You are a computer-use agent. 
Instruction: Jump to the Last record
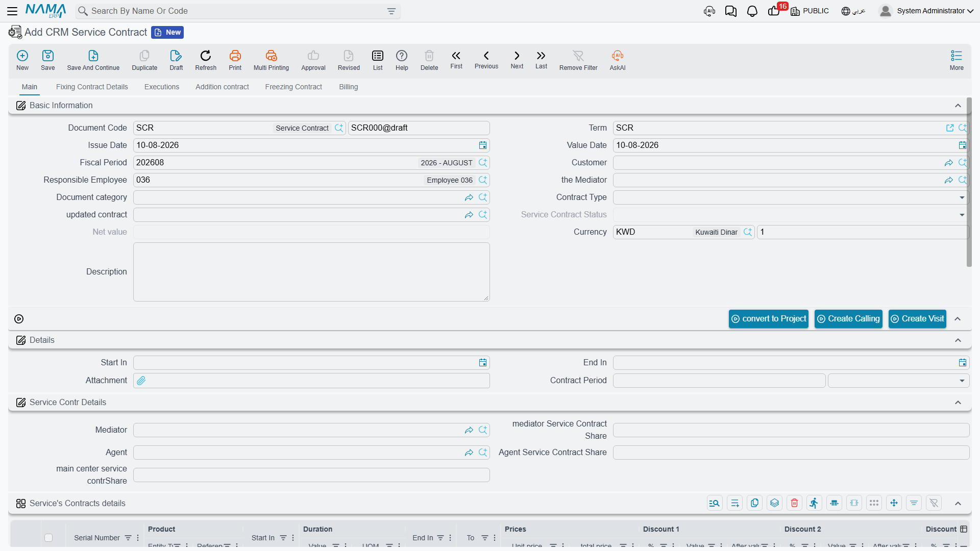point(541,60)
